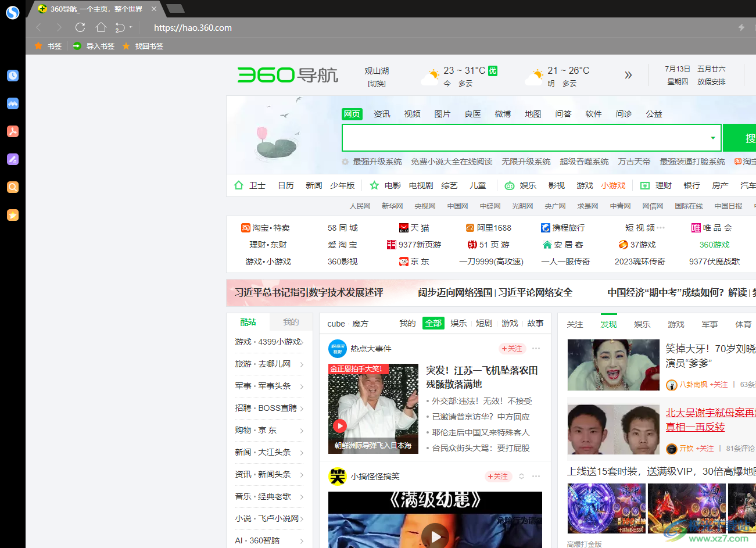
Task: Select the 软件 search tab
Action: (593, 114)
